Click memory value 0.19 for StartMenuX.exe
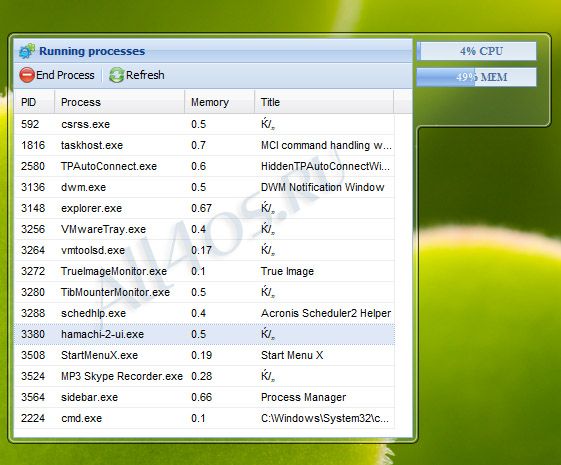 pos(201,355)
